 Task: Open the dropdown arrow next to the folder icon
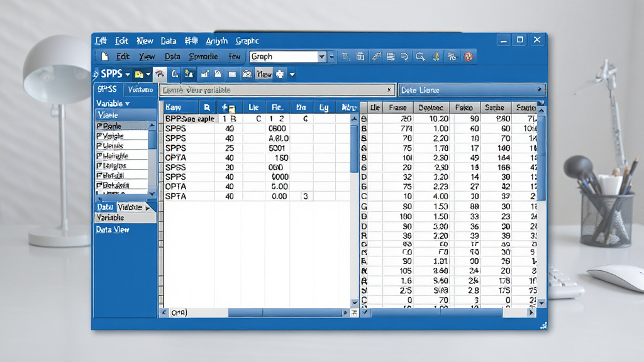click(x=148, y=75)
